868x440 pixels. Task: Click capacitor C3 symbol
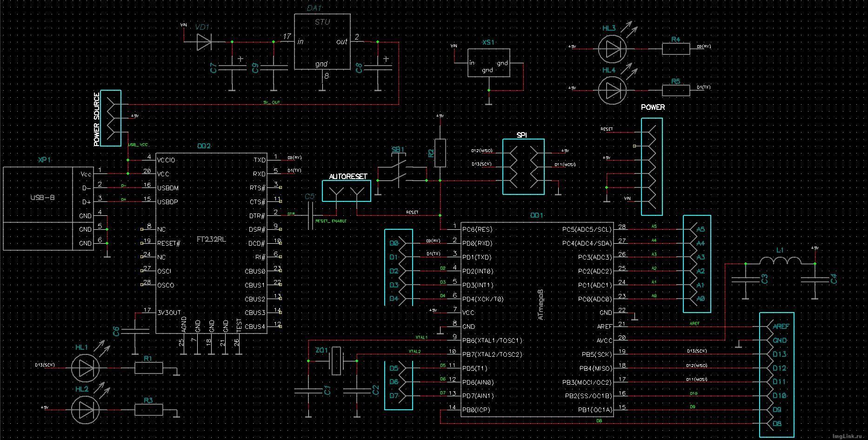coord(746,280)
